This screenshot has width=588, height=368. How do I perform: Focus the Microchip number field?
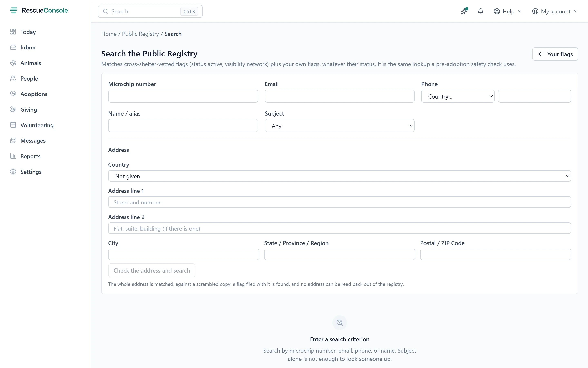183,96
